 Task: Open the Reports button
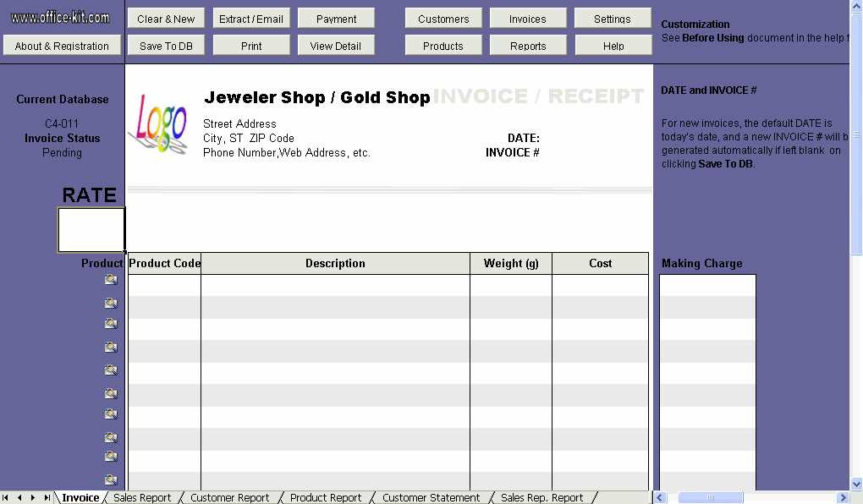[528, 45]
